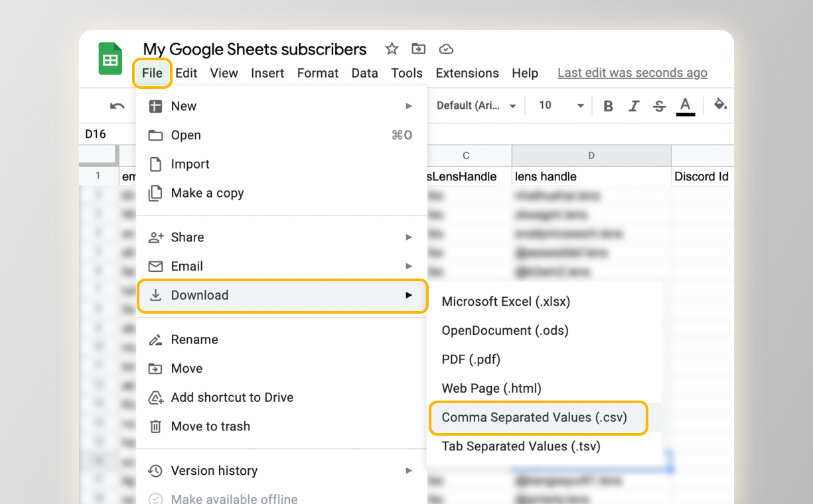Open the Format menu
Viewport: 813px width, 504px height.
318,73
